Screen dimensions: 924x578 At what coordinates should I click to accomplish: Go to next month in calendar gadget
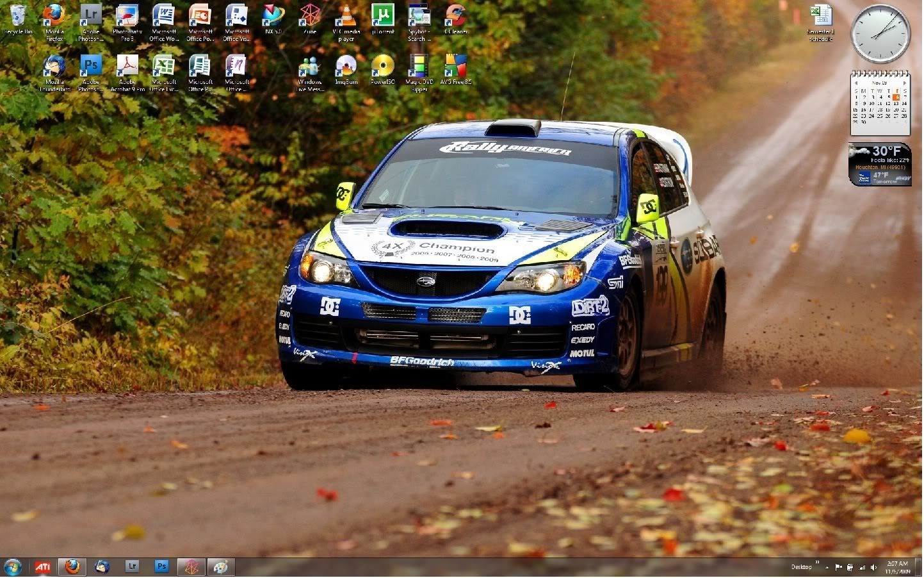click(x=905, y=83)
